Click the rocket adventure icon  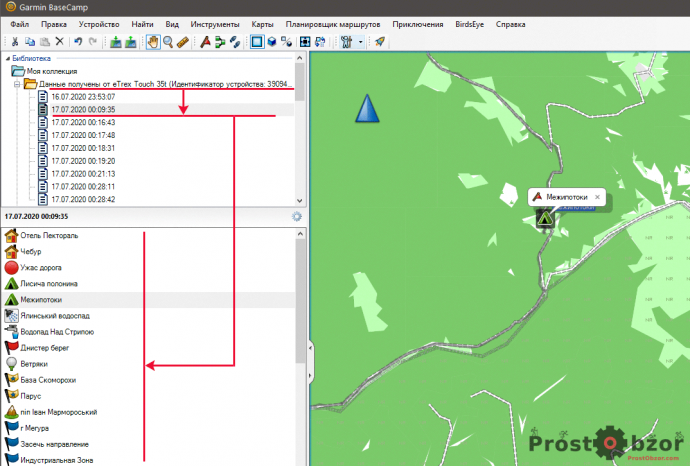coord(379,42)
